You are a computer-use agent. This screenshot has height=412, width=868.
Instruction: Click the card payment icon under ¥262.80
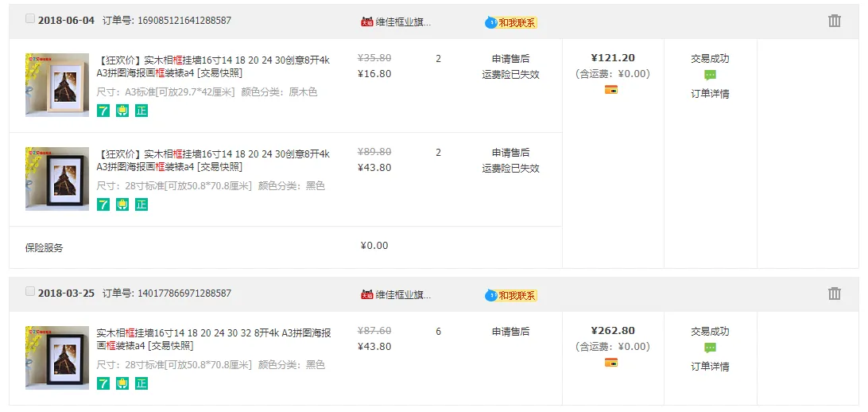tap(611, 363)
